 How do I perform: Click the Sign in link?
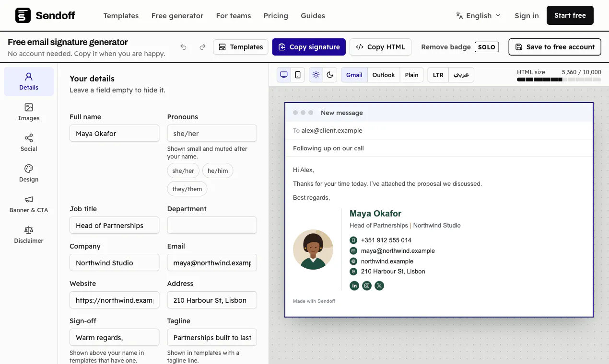(x=527, y=16)
